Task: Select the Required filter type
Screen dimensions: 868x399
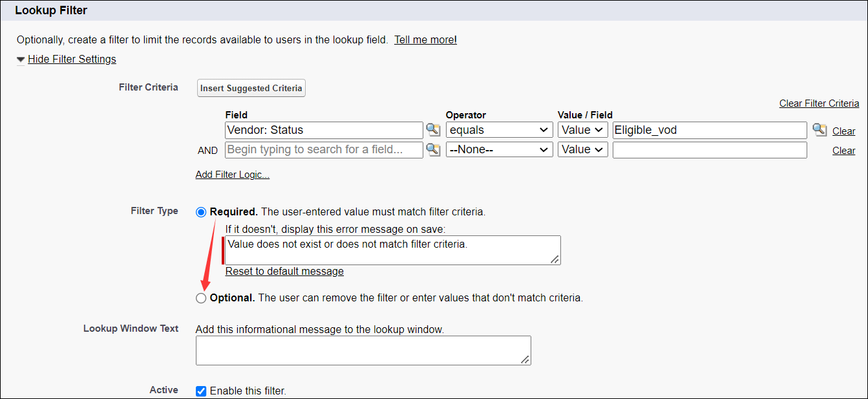Action: (201, 212)
